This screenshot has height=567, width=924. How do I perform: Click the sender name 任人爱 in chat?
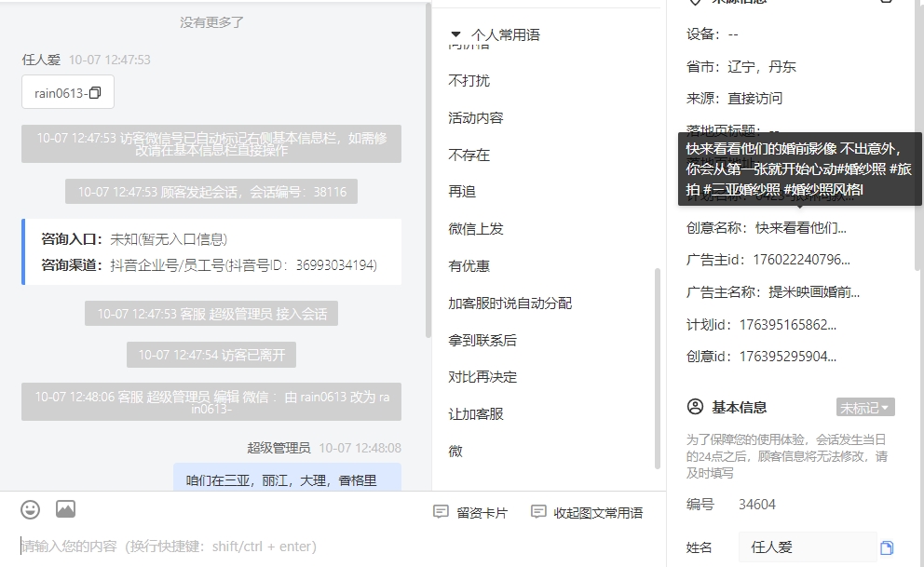pyautogui.click(x=41, y=60)
